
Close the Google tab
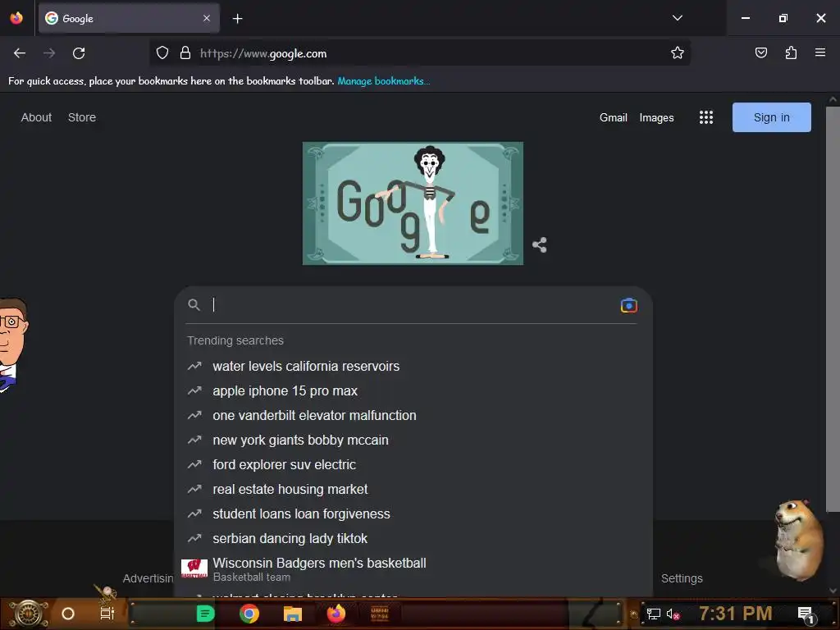pyautogui.click(x=207, y=18)
